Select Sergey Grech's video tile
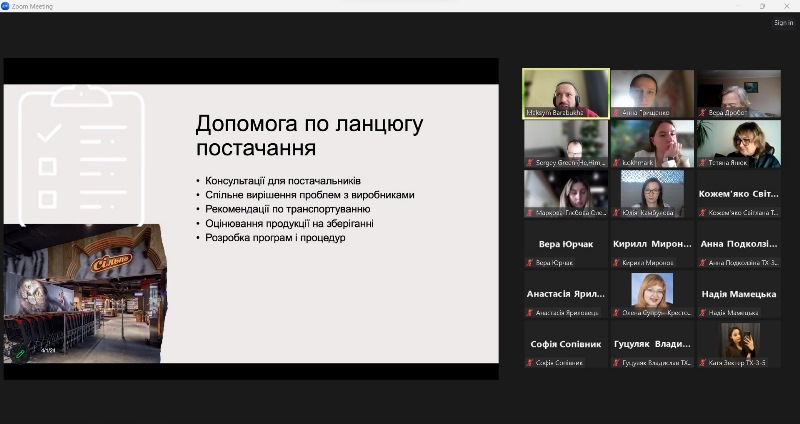Viewport: 800px width, 424px height. pos(566,144)
